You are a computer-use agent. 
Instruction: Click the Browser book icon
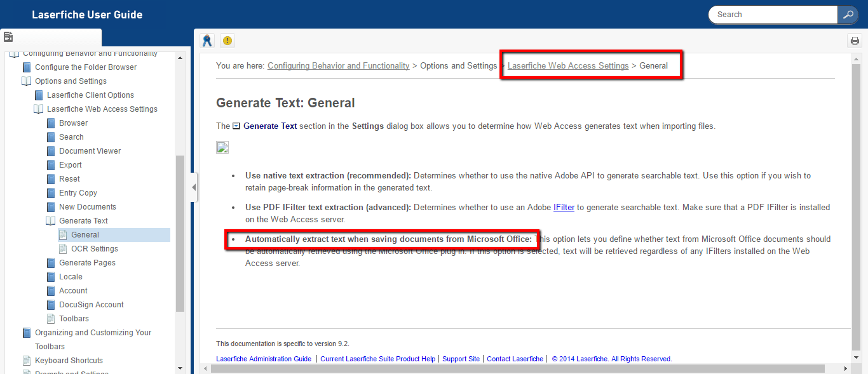[51, 123]
